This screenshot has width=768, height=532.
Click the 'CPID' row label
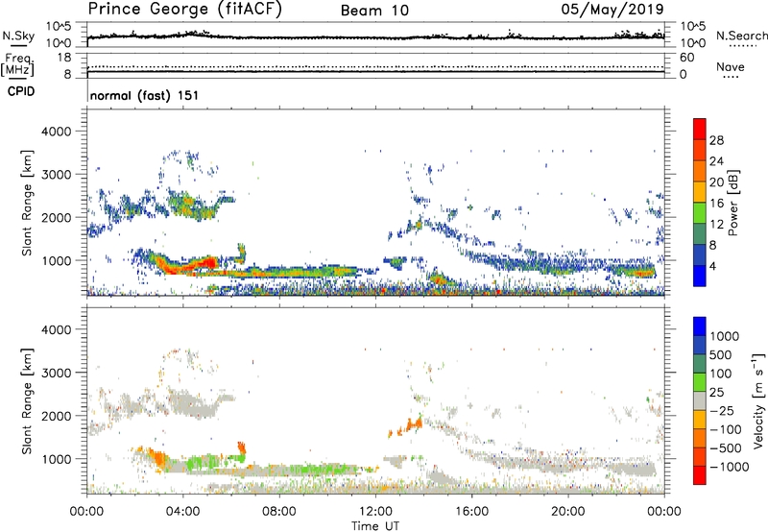[21, 91]
